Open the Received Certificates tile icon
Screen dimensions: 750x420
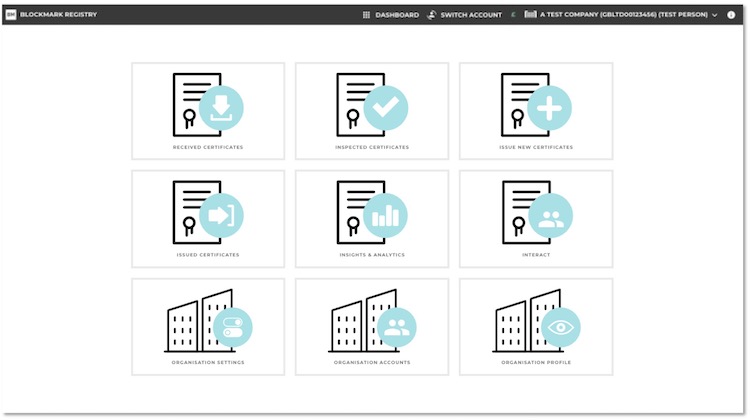[x=220, y=108]
